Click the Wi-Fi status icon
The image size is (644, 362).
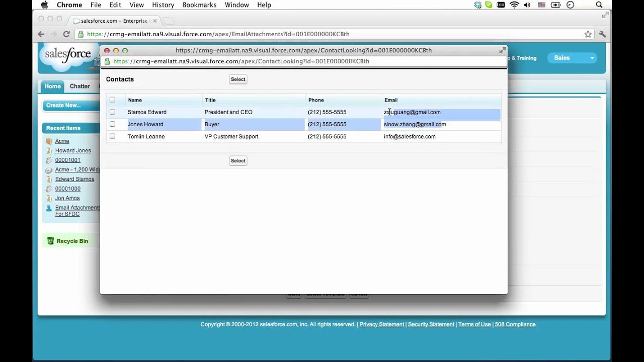click(514, 5)
